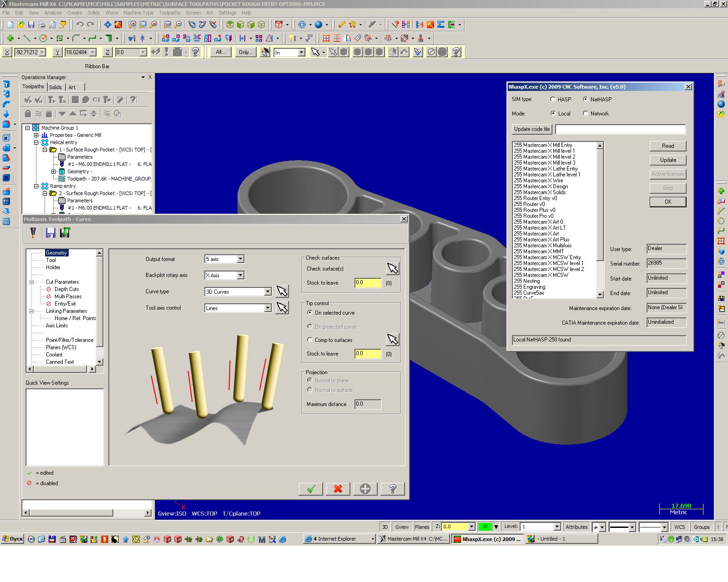
Task: Click the tool manager icon in Multiaxis dialog
Action: pos(33,232)
